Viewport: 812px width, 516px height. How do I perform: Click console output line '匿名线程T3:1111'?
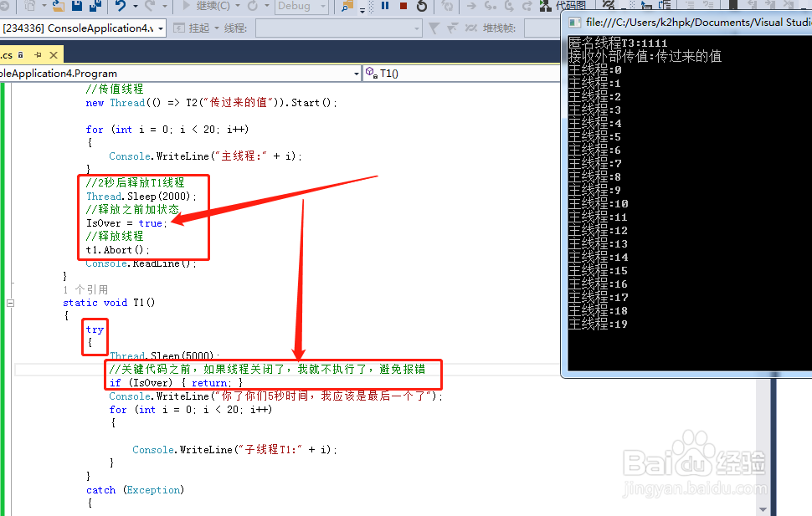pyautogui.click(x=617, y=43)
